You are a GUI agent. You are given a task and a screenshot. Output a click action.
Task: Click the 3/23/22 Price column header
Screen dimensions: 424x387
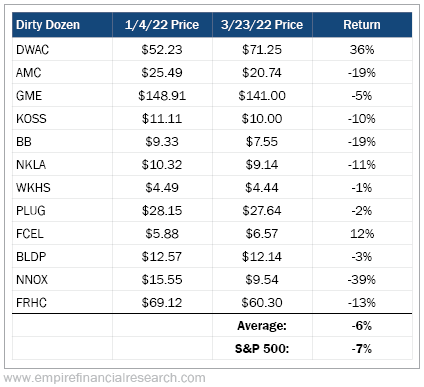262,25
